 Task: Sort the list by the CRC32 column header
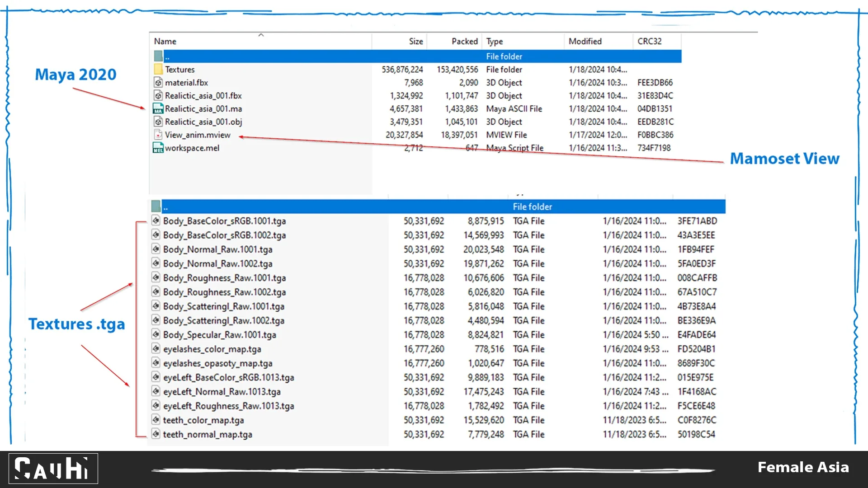click(649, 41)
